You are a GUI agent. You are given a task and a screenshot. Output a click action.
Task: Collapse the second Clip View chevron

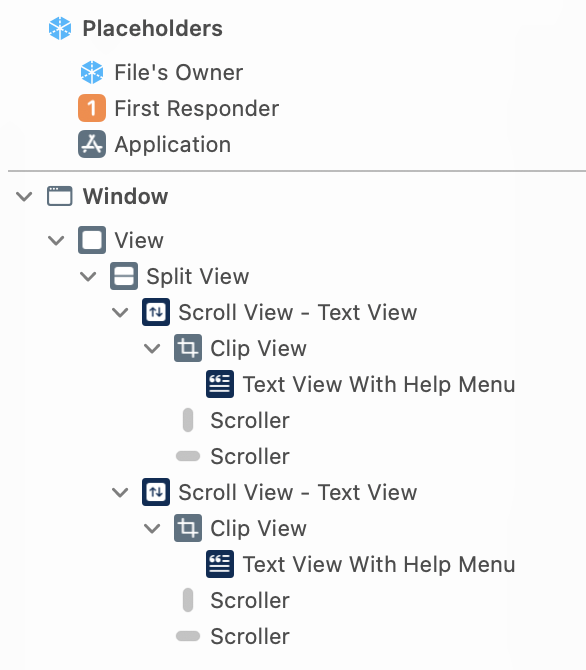click(152, 529)
